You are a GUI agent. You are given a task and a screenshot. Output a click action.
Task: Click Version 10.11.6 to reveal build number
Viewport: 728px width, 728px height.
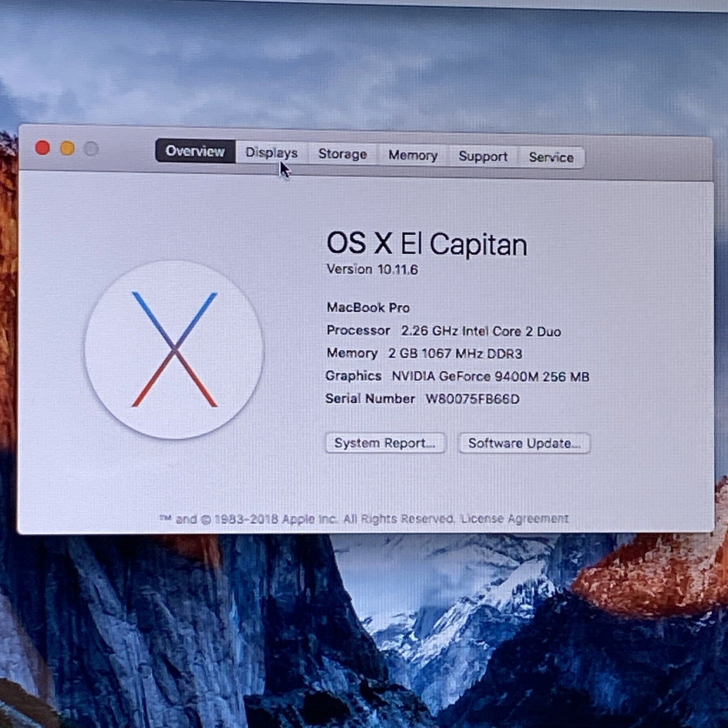click(372, 269)
